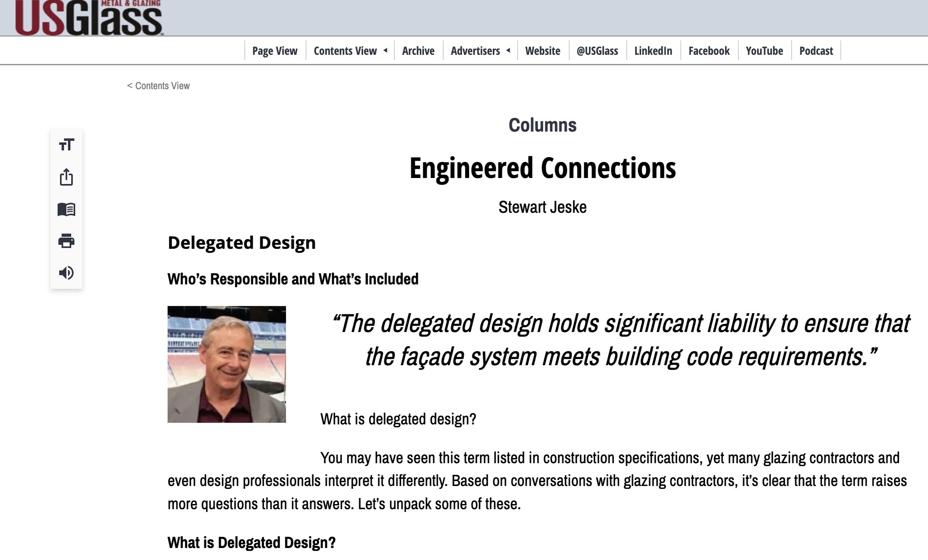Click the Stewart Jeske author name
This screenshot has width=928, height=560.
point(542,207)
